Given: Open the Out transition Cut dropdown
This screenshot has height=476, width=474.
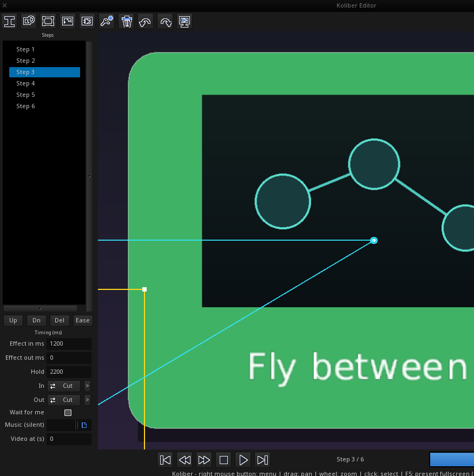Looking at the screenshot, I should [64, 400].
